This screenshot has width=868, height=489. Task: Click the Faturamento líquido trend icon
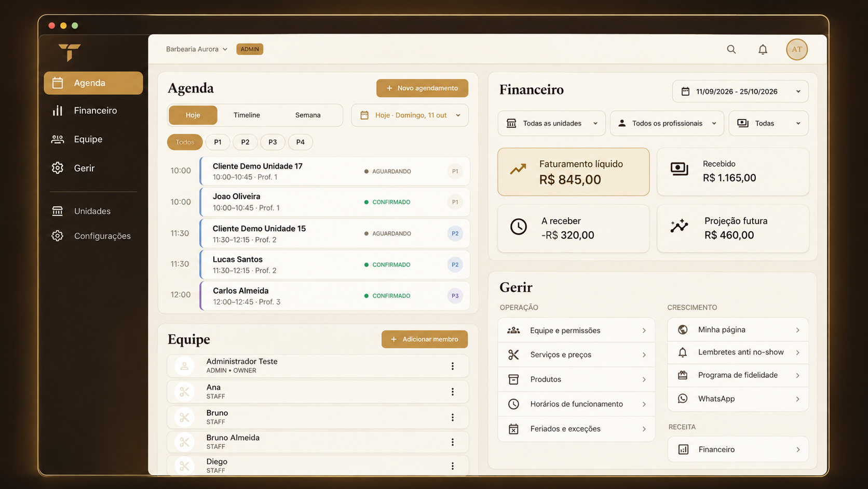tap(518, 169)
